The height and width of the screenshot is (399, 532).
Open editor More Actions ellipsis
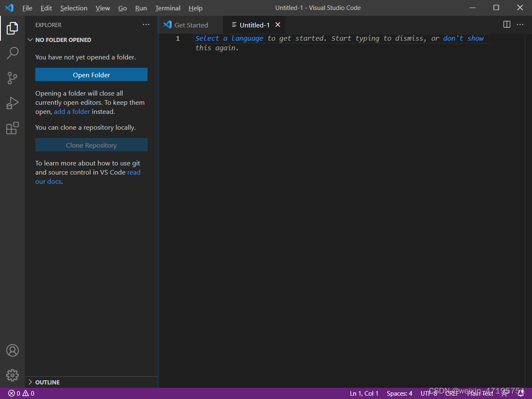520,25
